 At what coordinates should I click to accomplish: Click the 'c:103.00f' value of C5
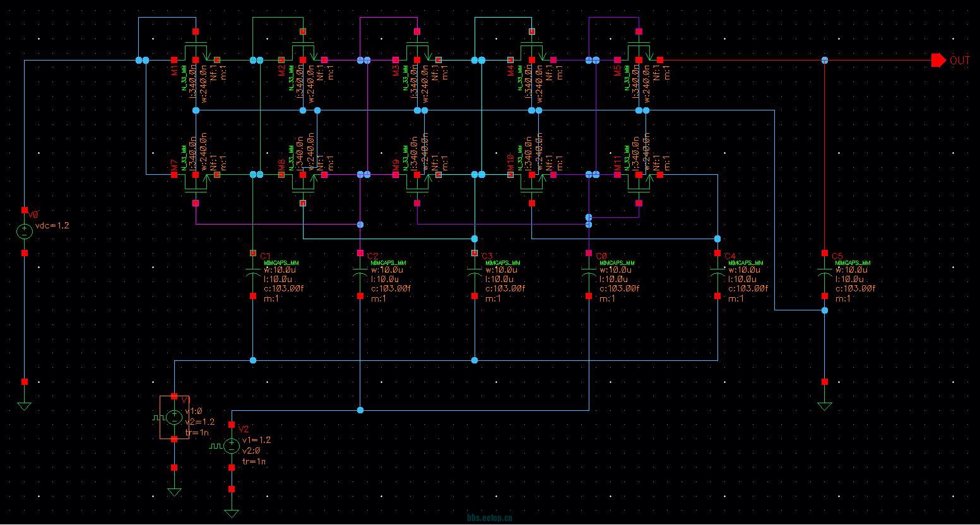pos(856,288)
